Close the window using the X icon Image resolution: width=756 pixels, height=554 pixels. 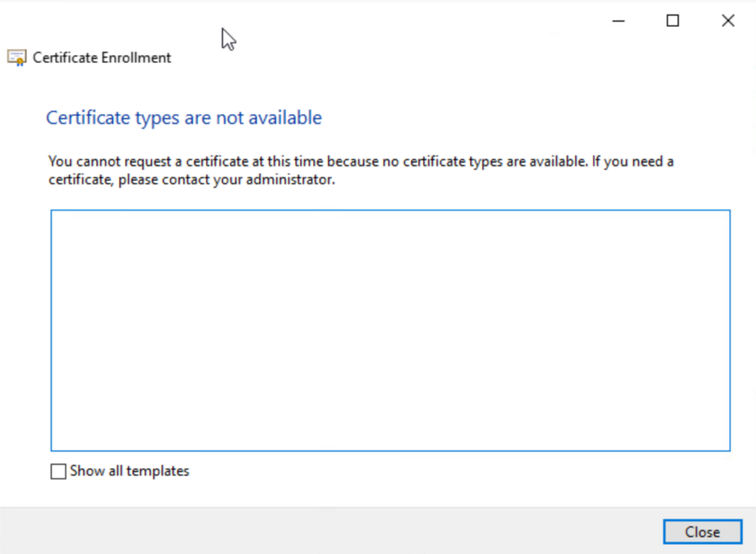click(x=727, y=21)
